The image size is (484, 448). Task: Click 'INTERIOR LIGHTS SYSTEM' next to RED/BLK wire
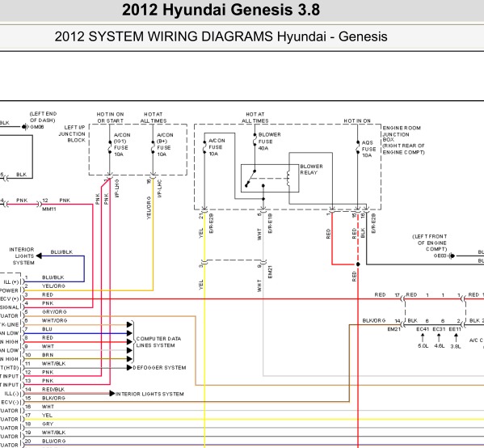(149, 394)
